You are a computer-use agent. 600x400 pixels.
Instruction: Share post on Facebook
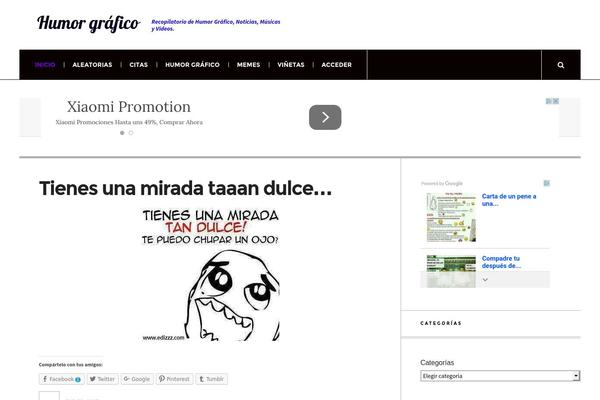pos(62,379)
